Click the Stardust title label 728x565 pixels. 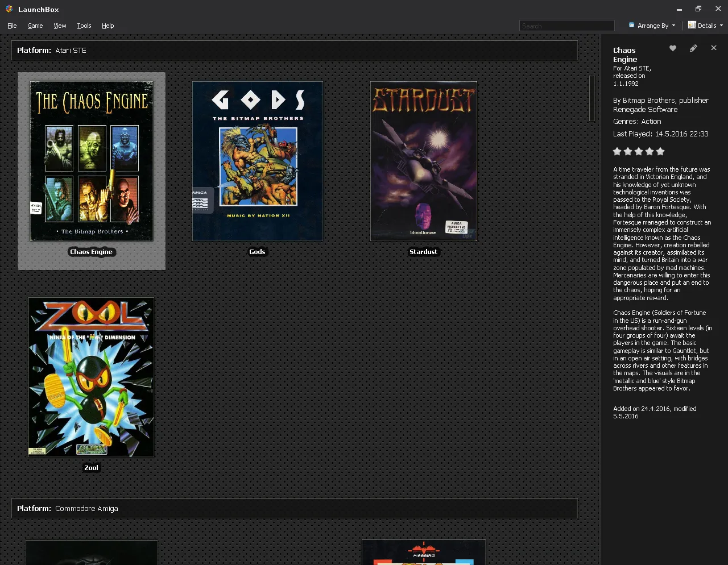(x=424, y=252)
